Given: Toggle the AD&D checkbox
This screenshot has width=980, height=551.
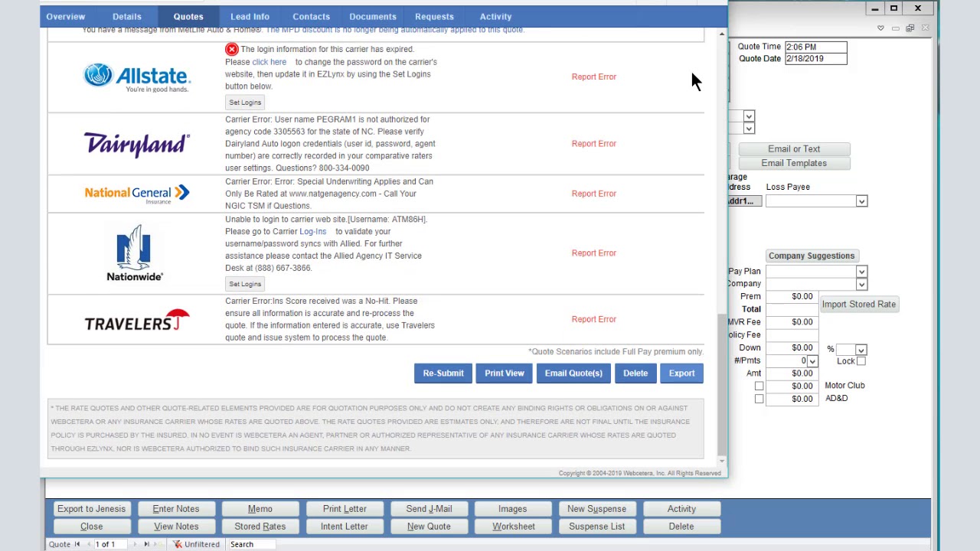Looking at the screenshot, I should click(x=759, y=399).
